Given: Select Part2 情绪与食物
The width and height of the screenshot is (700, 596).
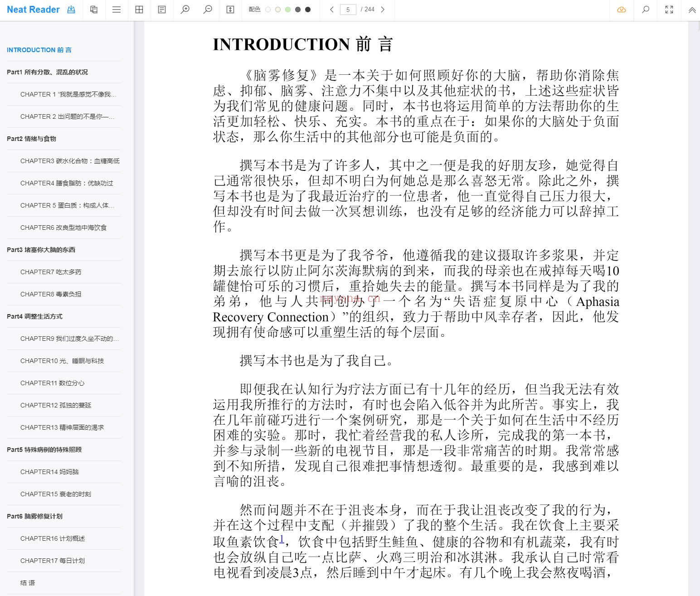Looking at the screenshot, I should [31, 139].
